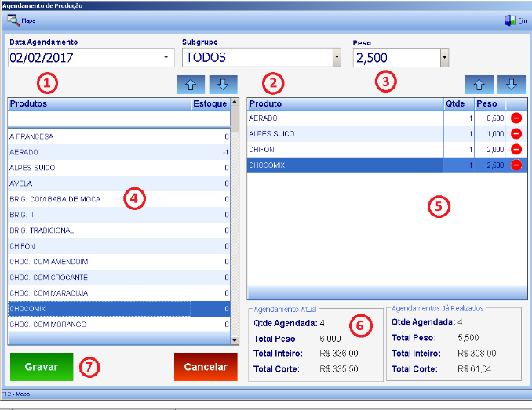The height and width of the screenshot is (410, 532).
Task: Select CHIFON in scheduled table
Action: click(x=387, y=150)
